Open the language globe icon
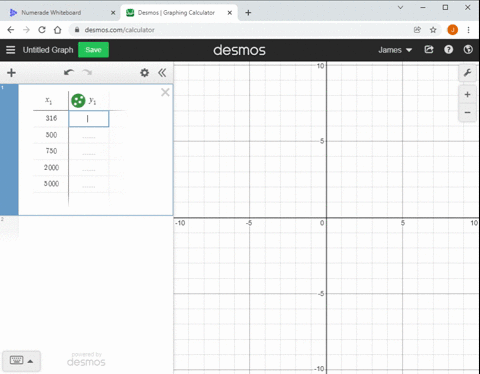Screen dimensions: 480x374 468,50
